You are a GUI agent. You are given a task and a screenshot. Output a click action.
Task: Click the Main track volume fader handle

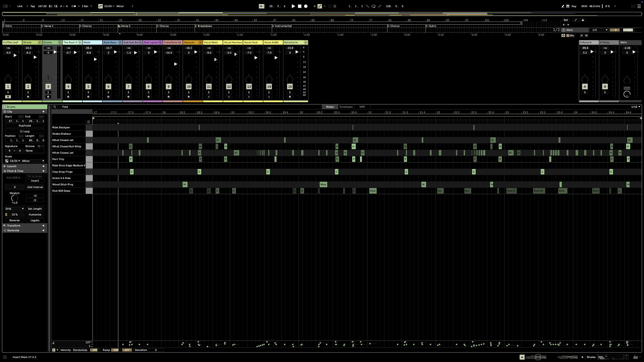point(634,52)
